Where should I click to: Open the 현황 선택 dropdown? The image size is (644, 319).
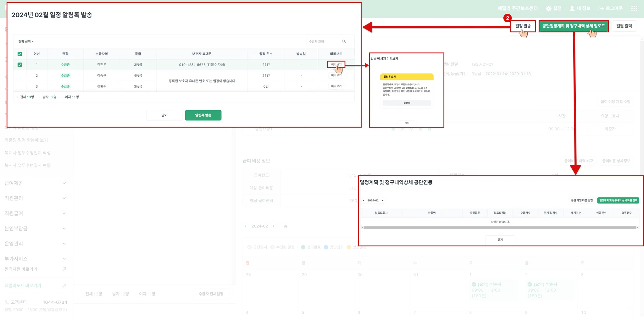26,41
